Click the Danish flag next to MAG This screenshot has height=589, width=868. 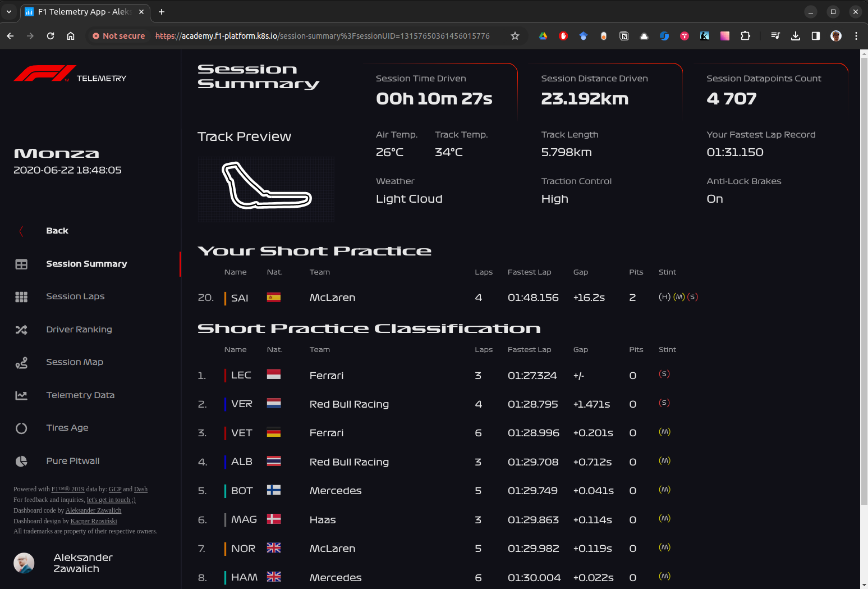(274, 519)
